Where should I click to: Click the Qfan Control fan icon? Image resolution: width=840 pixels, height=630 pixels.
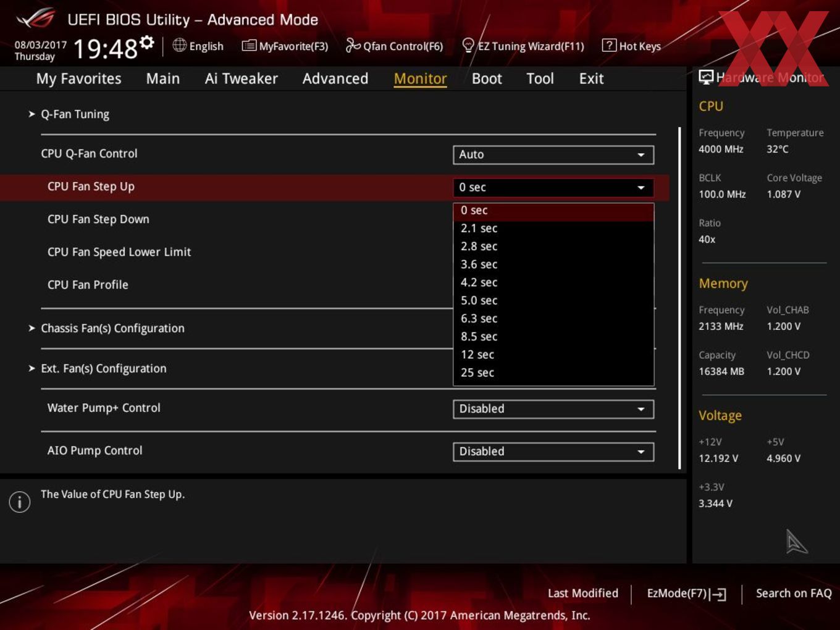[x=353, y=45]
